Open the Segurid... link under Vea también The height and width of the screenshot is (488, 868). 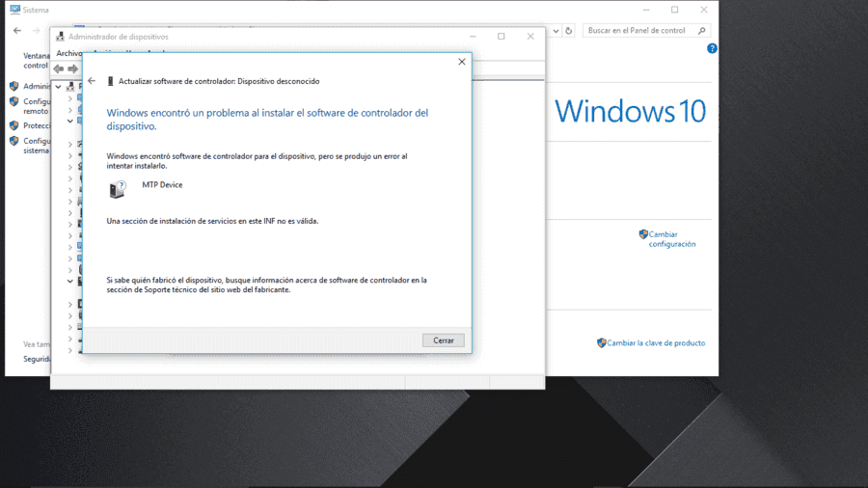tap(37, 359)
